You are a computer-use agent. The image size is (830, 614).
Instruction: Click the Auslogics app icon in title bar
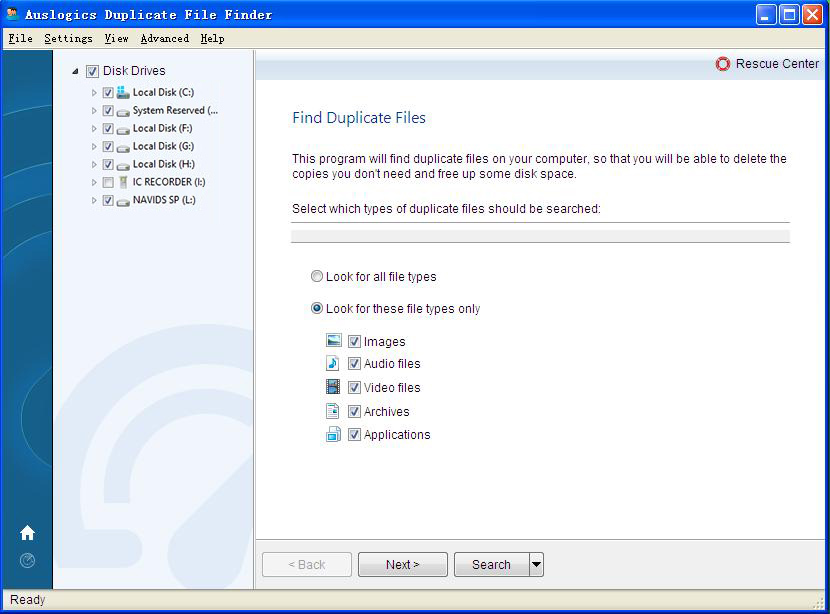[x=13, y=14]
